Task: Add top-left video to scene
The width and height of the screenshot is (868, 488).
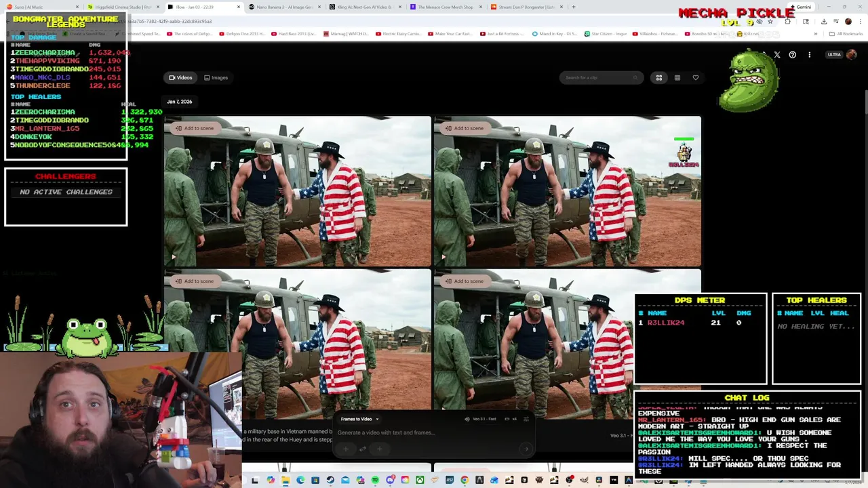Action: click(x=195, y=128)
